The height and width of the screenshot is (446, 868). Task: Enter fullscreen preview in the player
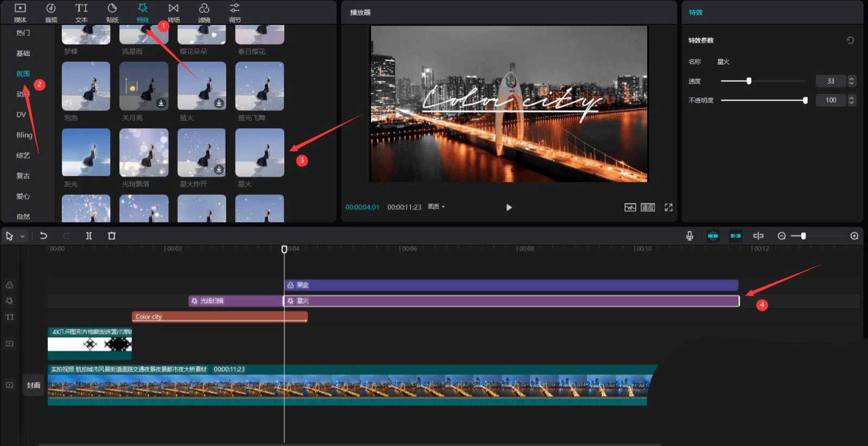pyautogui.click(x=668, y=207)
